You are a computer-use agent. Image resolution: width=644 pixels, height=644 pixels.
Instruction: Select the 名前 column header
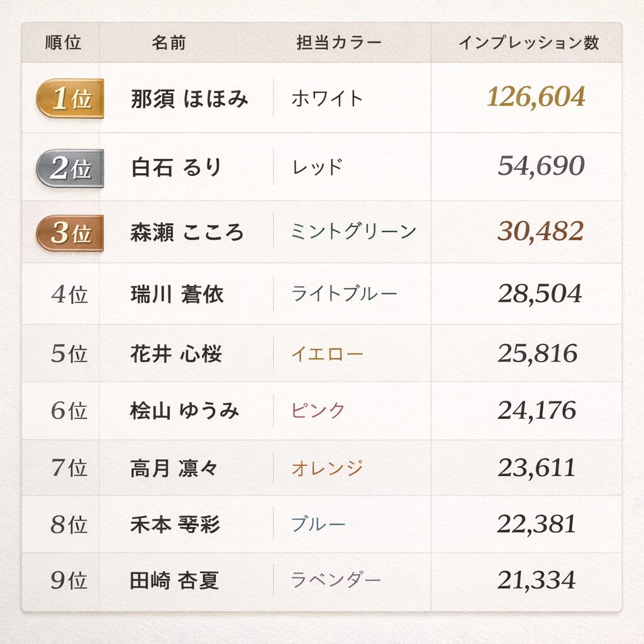169,43
